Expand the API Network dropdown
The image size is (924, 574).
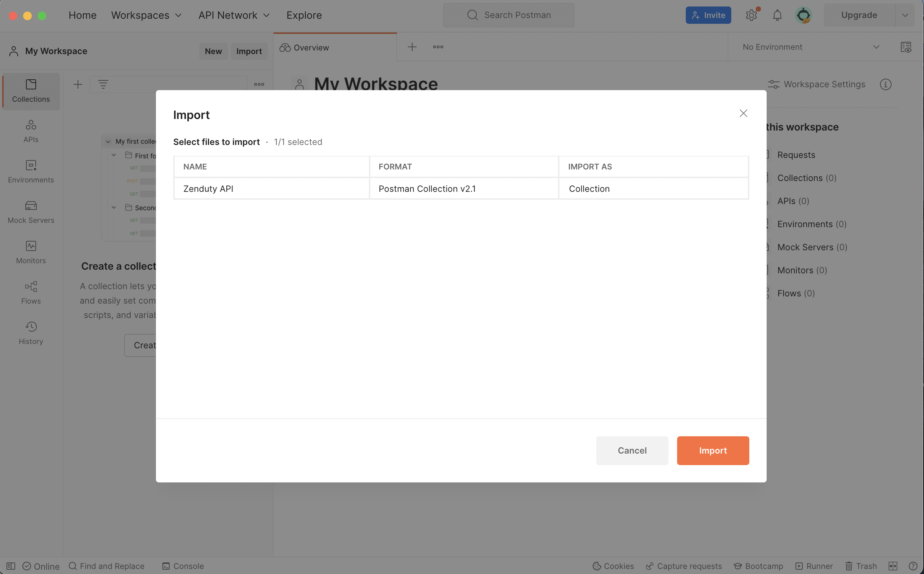click(234, 15)
